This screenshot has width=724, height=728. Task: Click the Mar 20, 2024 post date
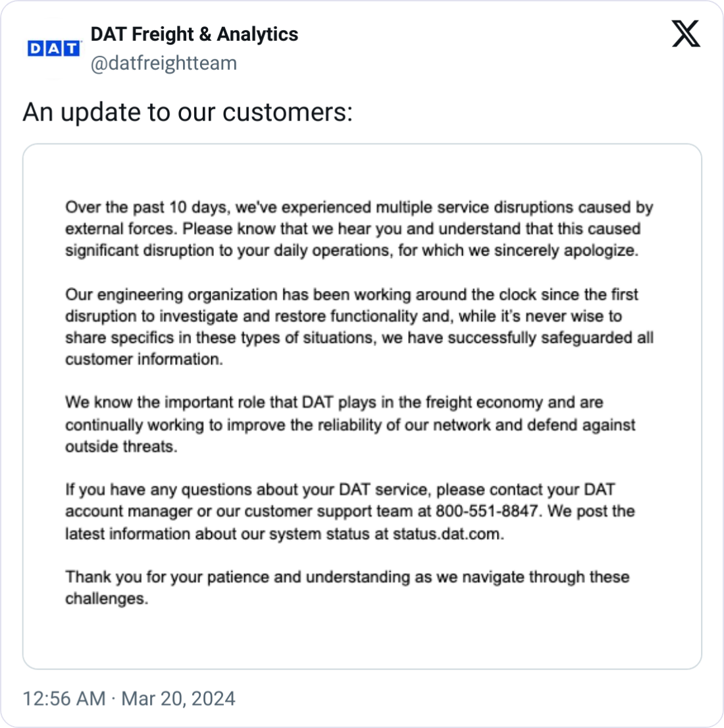pyautogui.click(x=178, y=698)
